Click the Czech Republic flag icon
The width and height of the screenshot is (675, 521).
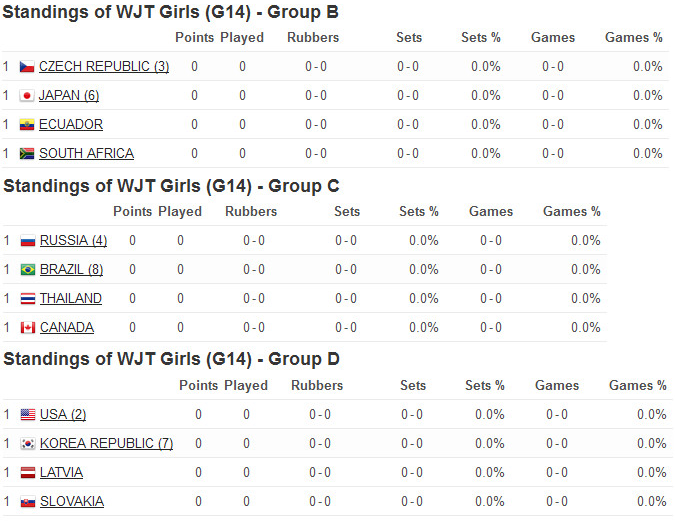tap(27, 67)
